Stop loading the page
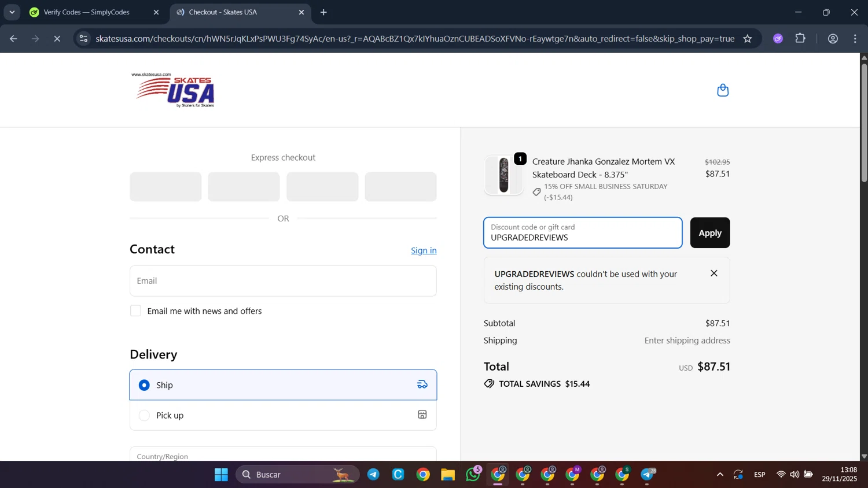The width and height of the screenshot is (868, 488). click(x=57, y=39)
